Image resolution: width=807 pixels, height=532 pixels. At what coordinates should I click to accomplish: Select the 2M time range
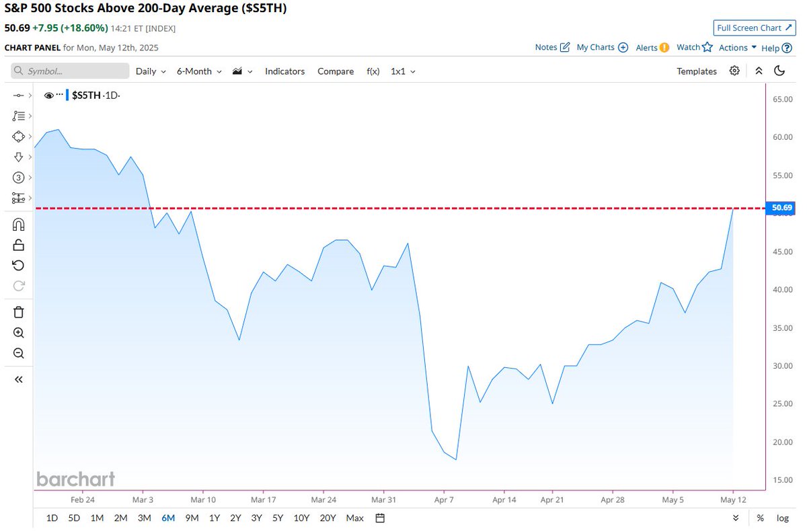(120, 518)
